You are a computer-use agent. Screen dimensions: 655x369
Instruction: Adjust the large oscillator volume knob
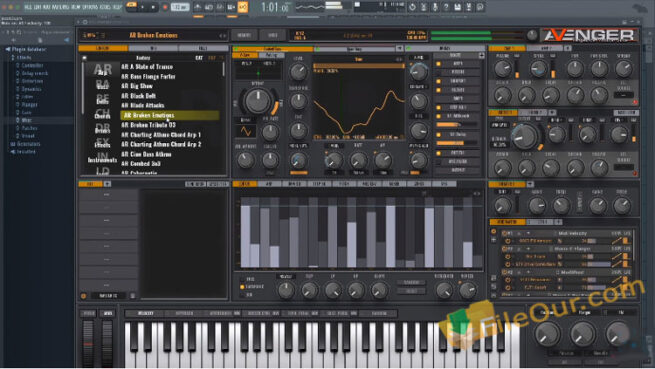tap(258, 101)
